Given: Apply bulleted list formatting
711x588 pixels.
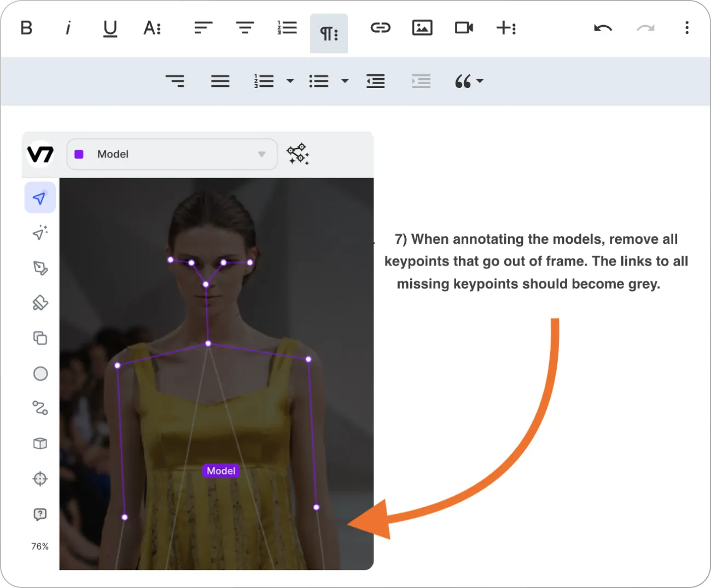Looking at the screenshot, I should [x=319, y=81].
